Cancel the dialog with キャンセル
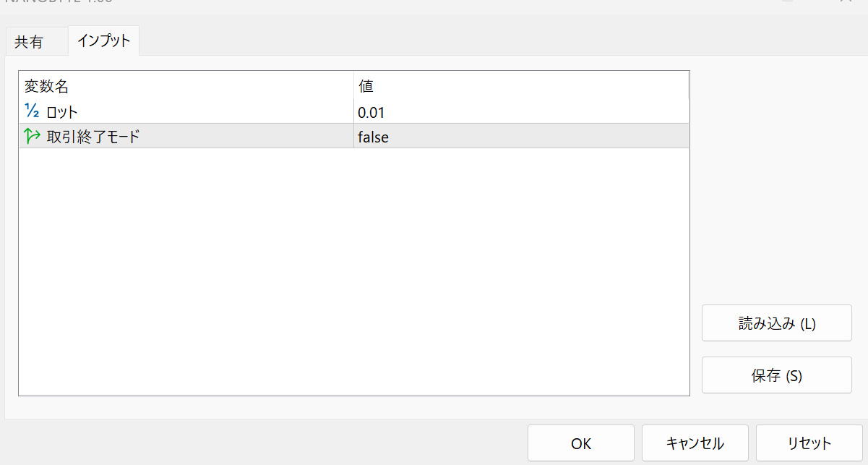Viewport: 868px width, 465px height. click(695, 443)
